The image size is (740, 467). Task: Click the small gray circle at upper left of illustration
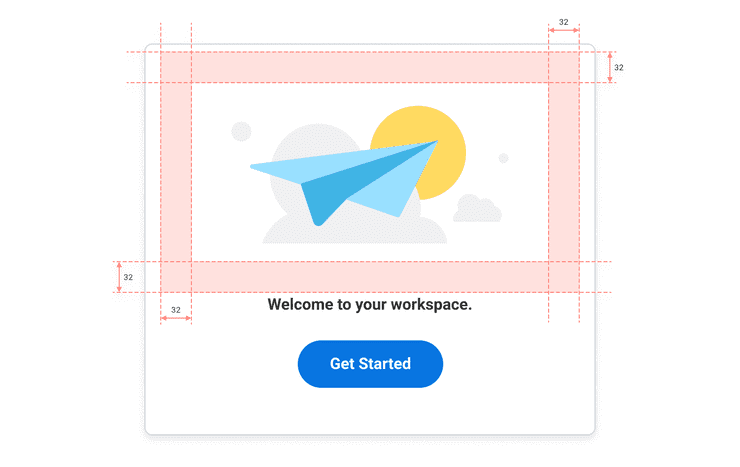tap(241, 131)
